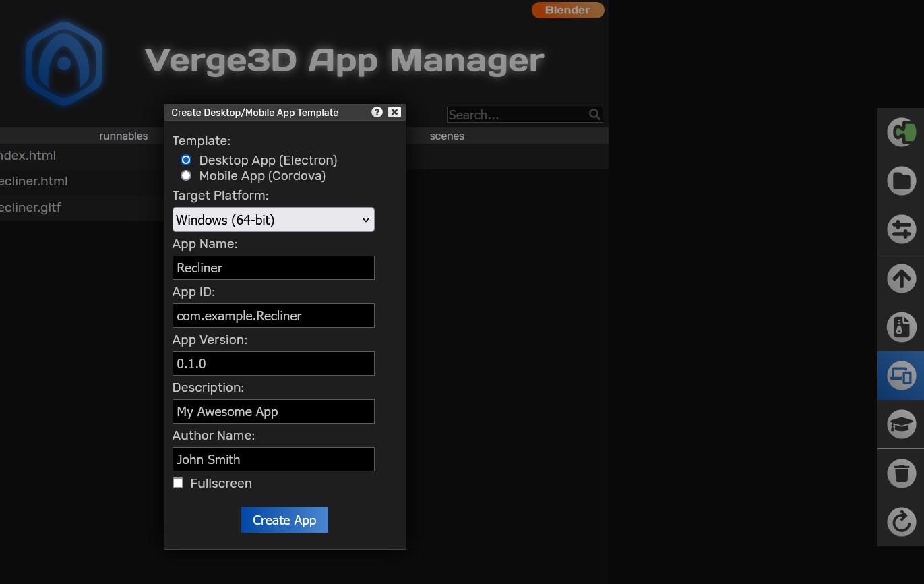Toggle the Fullscreen checkbox

pos(178,483)
